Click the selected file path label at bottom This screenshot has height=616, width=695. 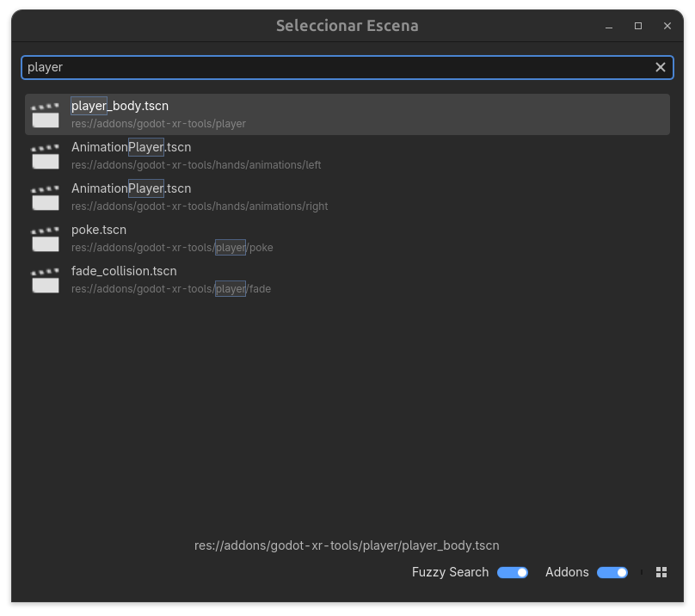[x=347, y=545]
